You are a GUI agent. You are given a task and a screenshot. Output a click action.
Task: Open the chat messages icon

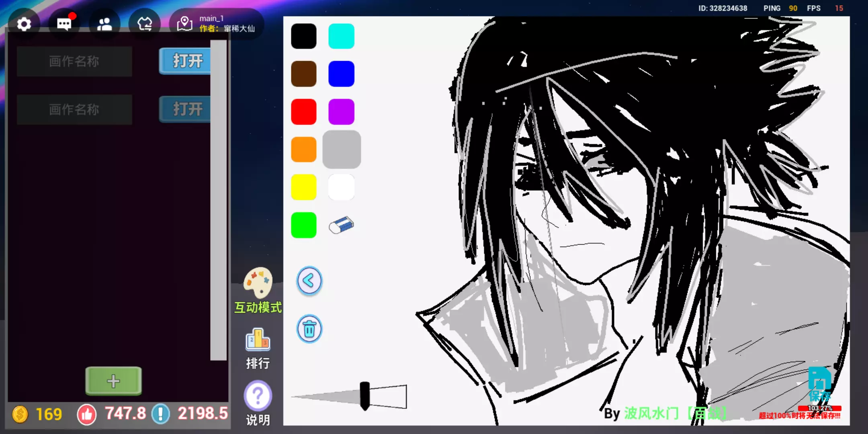click(64, 24)
